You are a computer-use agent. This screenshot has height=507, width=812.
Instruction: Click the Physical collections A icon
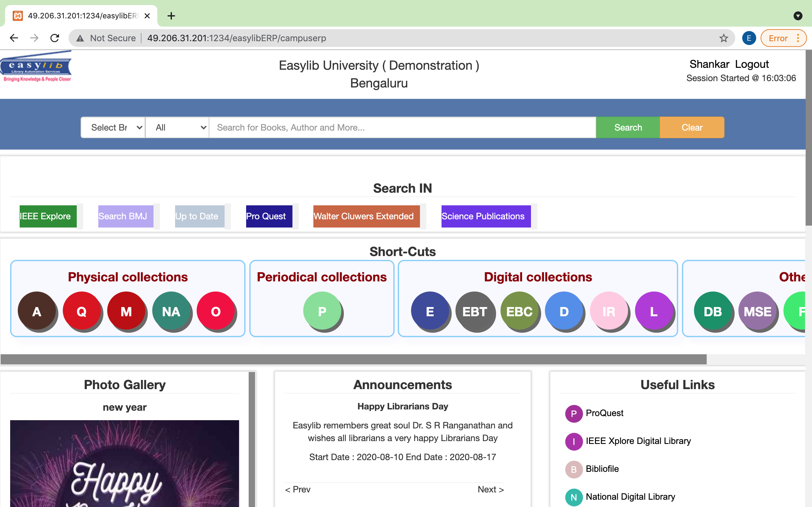click(37, 311)
